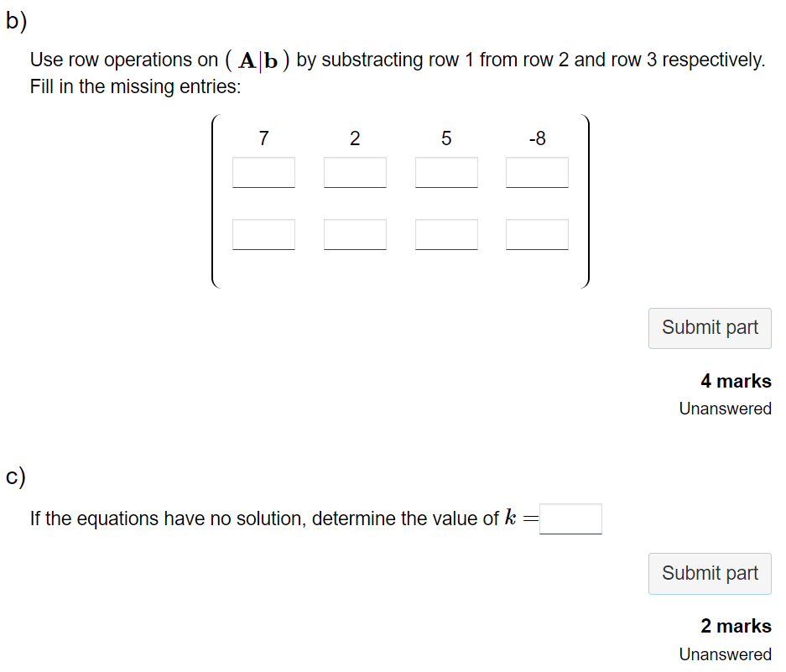Submit part b using its Submit part button
Viewport: 786px width, 672px height.
(x=710, y=328)
